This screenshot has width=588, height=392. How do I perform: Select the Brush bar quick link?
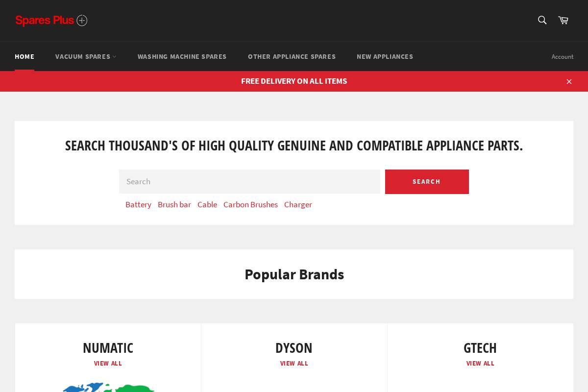[174, 204]
